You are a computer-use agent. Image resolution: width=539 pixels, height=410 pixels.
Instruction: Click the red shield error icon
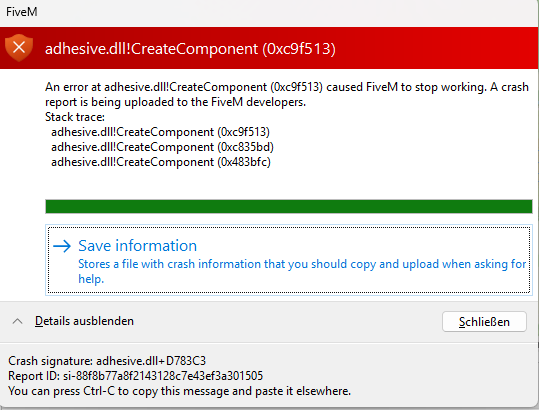pyautogui.click(x=19, y=47)
